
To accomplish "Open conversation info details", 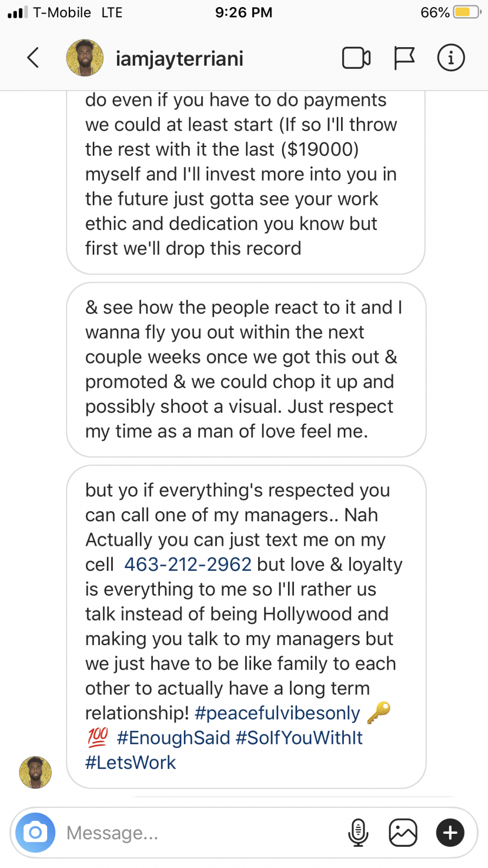I will (451, 58).
